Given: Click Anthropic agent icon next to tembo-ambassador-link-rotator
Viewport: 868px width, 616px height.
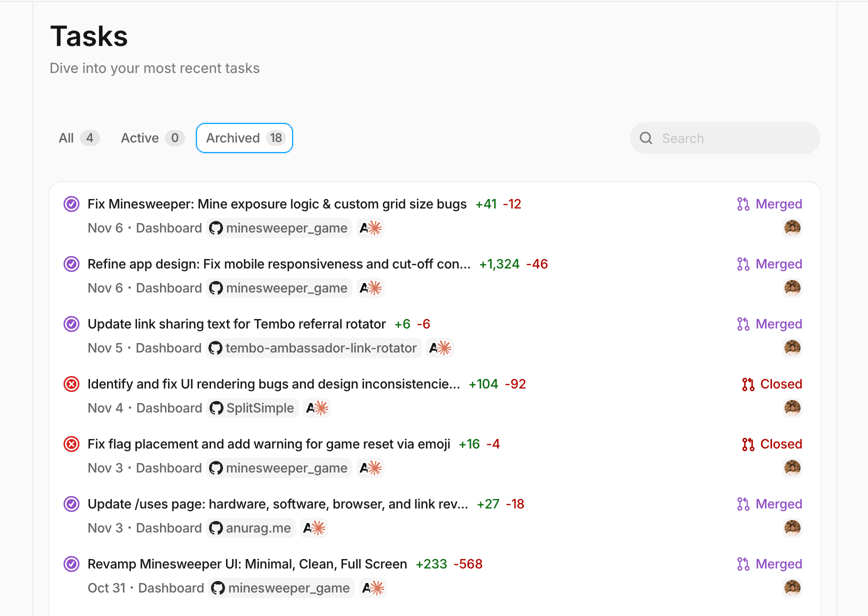Looking at the screenshot, I should click(x=440, y=348).
